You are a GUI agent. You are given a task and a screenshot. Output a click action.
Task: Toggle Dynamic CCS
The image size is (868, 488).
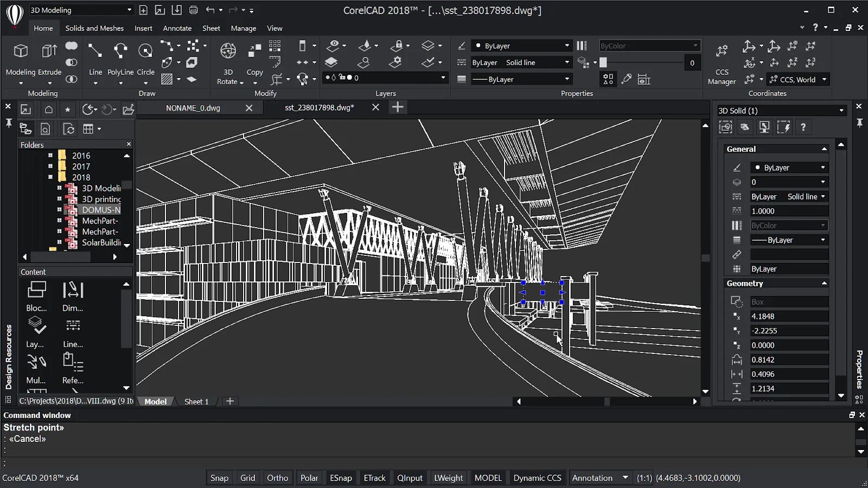(537, 478)
